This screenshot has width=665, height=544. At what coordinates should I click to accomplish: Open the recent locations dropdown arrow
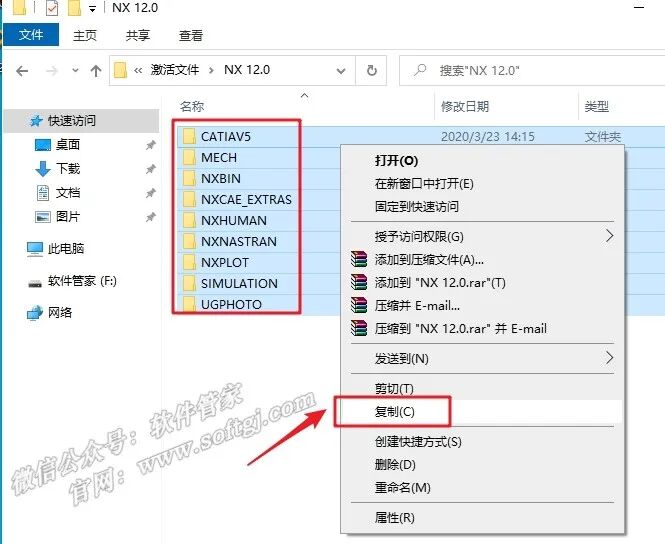[x=75, y=70]
